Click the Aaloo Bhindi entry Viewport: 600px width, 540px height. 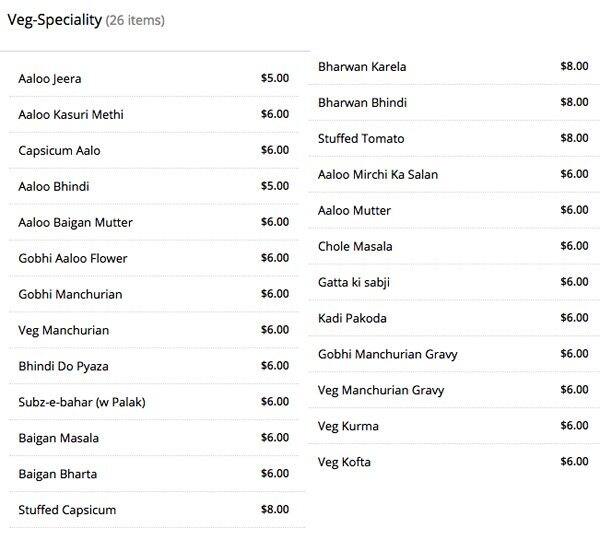click(x=154, y=186)
